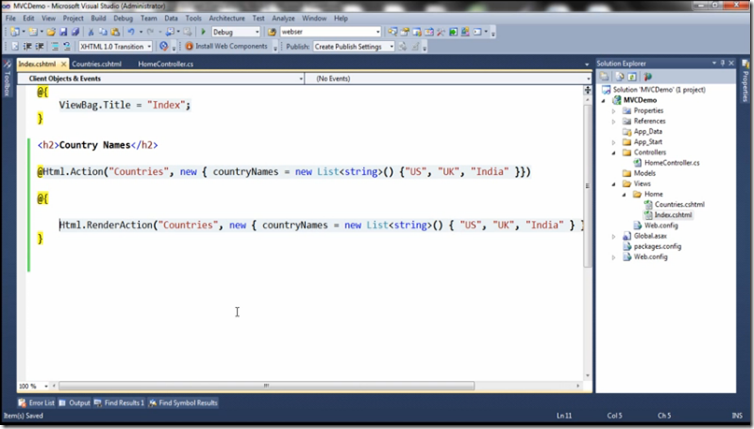Collapse the Controllers folder
The image size is (754, 429).
click(x=614, y=152)
